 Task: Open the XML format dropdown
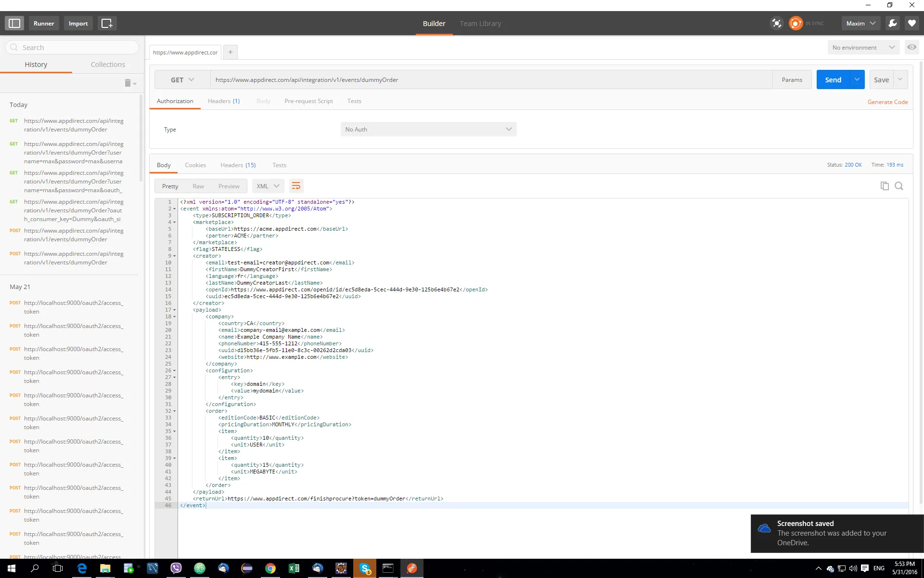pos(268,186)
